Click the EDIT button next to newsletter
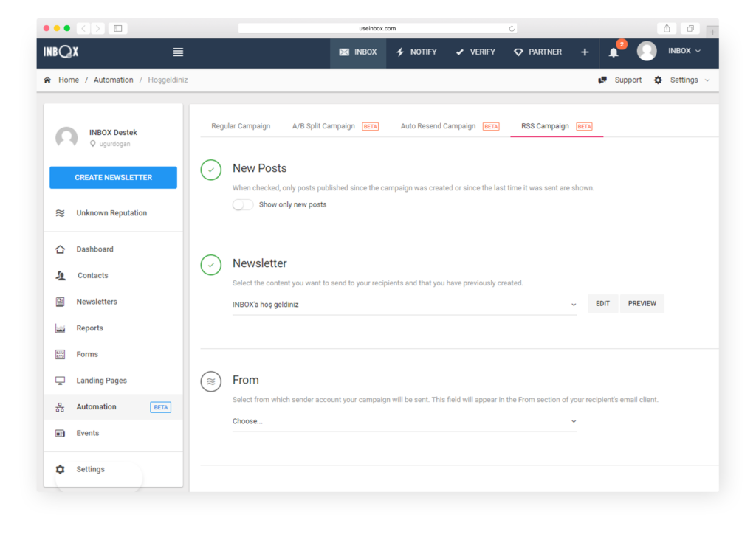Image resolution: width=756 pixels, height=537 pixels. click(x=602, y=304)
